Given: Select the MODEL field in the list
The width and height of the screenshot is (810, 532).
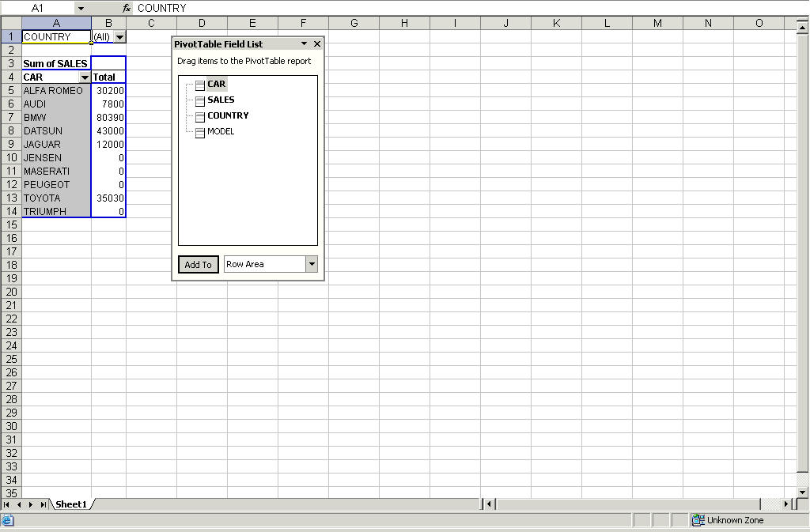Looking at the screenshot, I should pyautogui.click(x=221, y=131).
